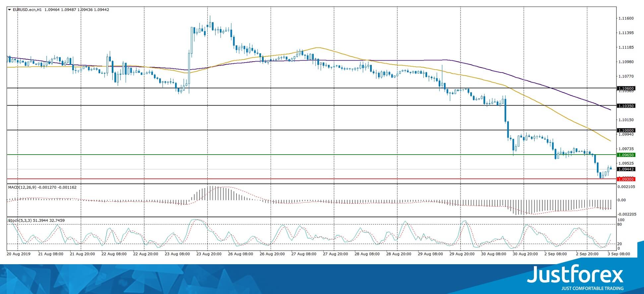Click the 1.09940 value on price axis
The width and height of the screenshot is (644, 294).
pyautogui.click(x=626, y=134)
